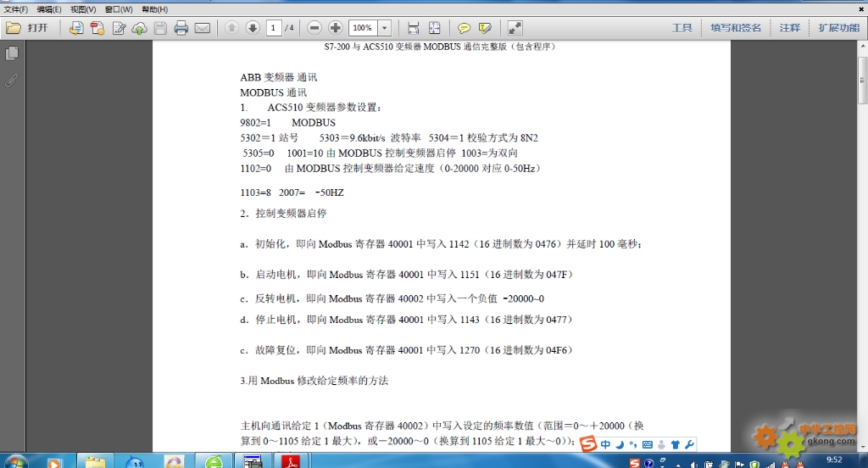The height and width of the screenshot is (468, 868).
Task: Open the 窗口(W) menu
Action: tap(119, 9)
